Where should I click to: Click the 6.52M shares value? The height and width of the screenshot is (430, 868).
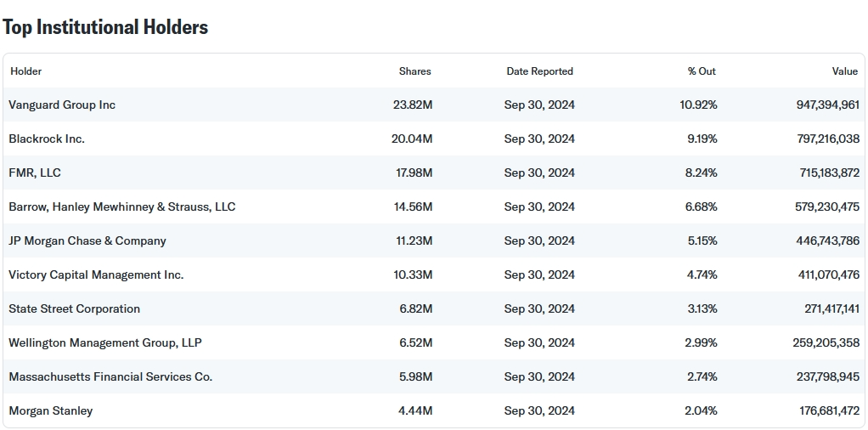(415, 342)
